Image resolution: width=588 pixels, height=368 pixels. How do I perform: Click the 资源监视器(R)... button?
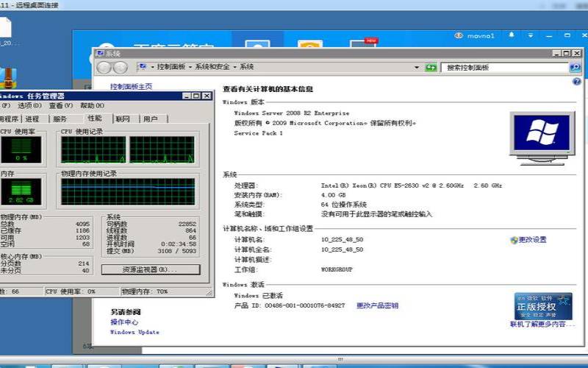point(149,270)
